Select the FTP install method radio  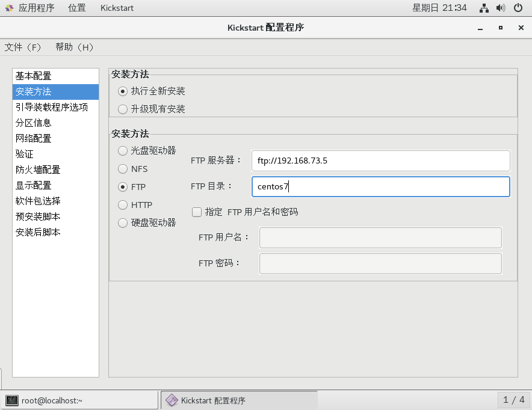tap(123, 187)
